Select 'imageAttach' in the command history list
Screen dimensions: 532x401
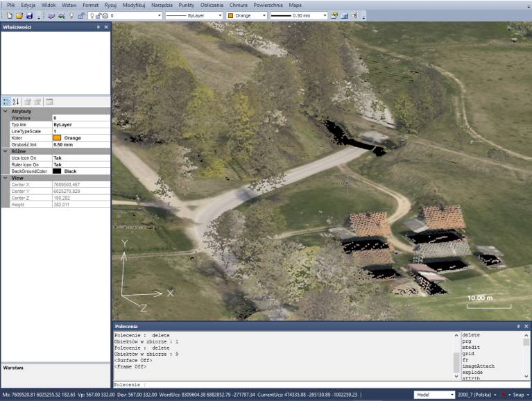point(479,366)
